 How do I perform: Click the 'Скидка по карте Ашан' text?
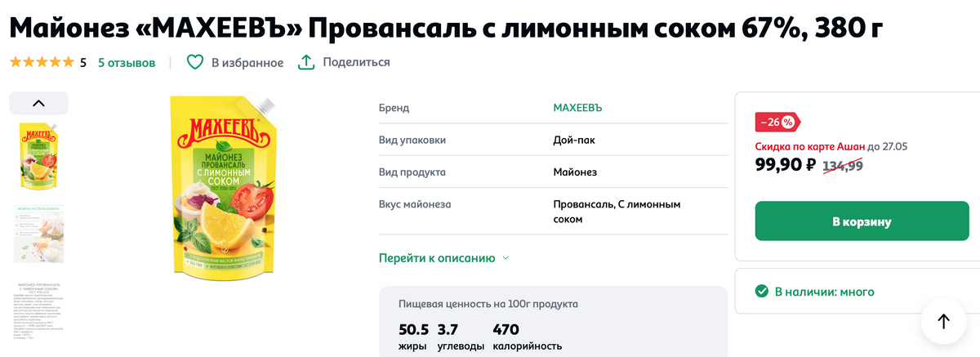809,146
